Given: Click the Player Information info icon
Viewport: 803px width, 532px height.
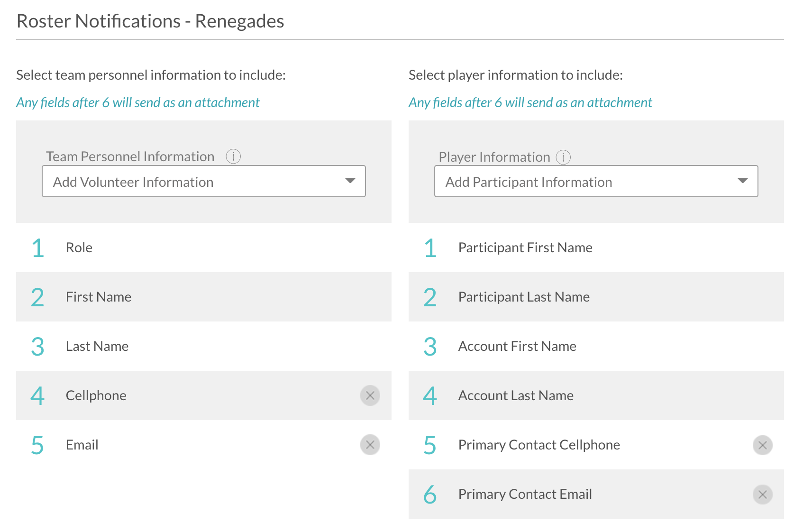Looking at the screenshot, I should pos(563,157).
